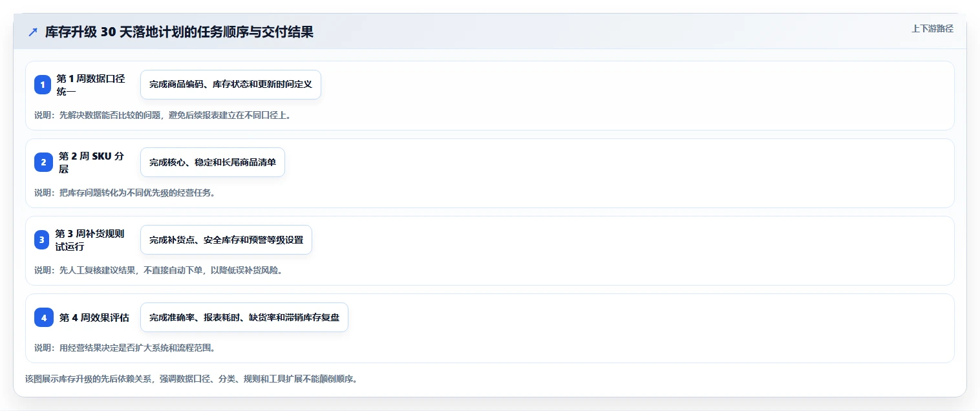The width and height of the screenshot is (980, 411).
Task: Click the title 库存升级 30 天落地计划的任务顺序与交付结果
Action: pos(179,32)
